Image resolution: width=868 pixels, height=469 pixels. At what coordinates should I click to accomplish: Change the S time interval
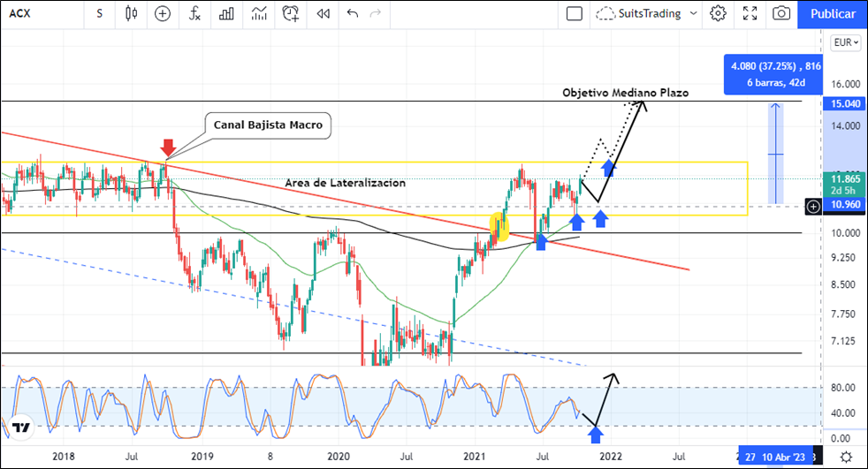coord(99,13)
